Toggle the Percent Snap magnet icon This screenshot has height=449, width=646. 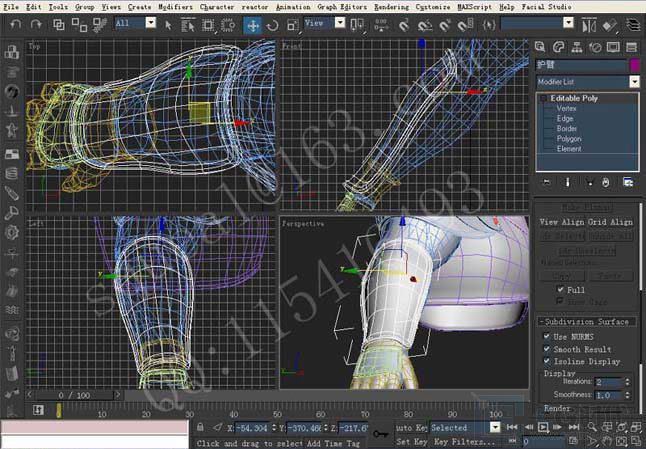tap(445, 26)
